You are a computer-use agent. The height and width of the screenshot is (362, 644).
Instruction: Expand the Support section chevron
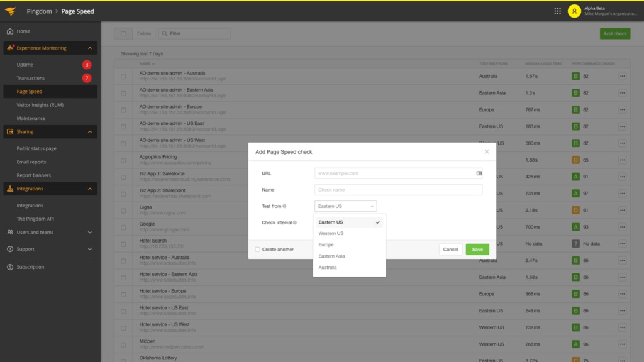(x=89, y=249)
